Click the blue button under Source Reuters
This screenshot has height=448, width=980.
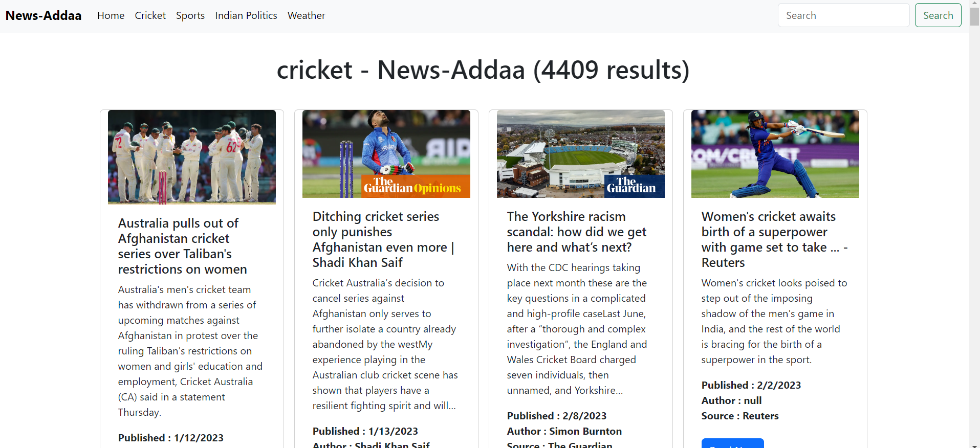click(733, 443)
